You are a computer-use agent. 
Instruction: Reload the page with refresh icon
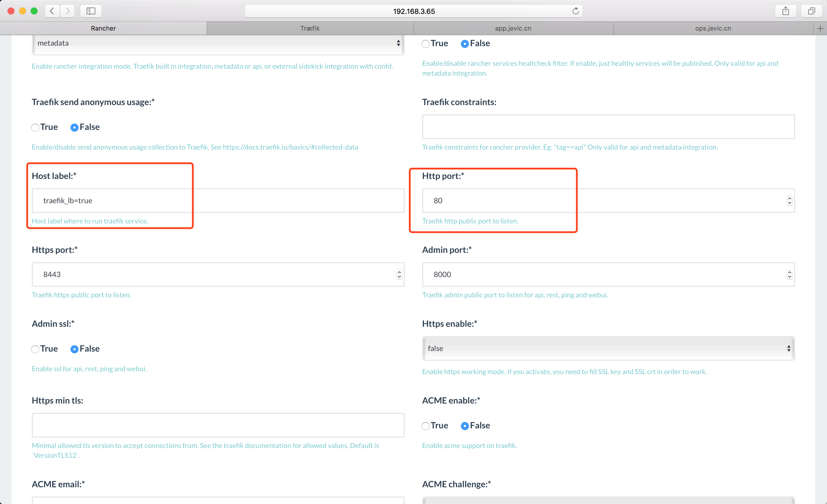click(x=575, y=11)
